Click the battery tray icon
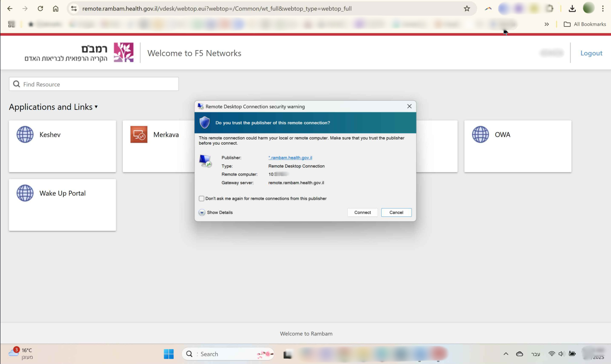 (572, 354)
